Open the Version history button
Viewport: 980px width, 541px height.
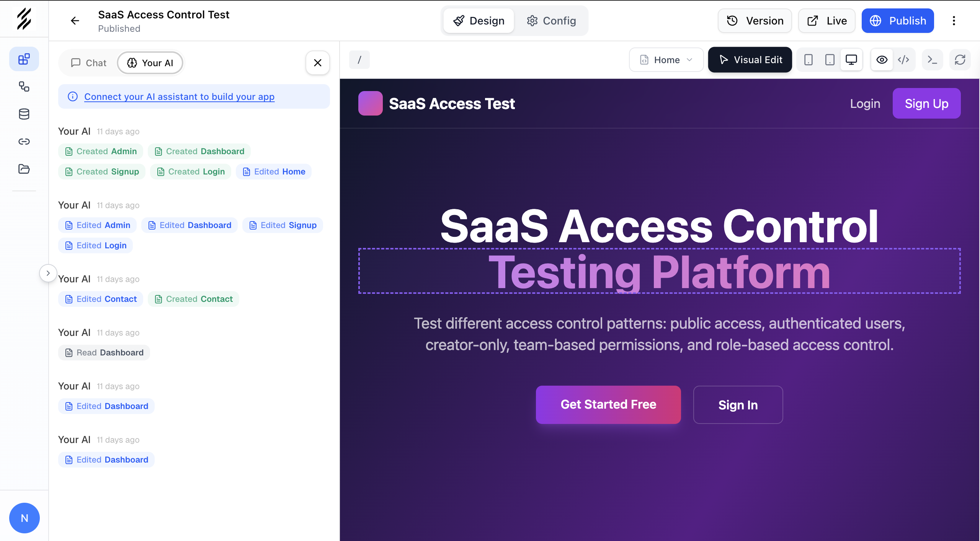coord(755,21)
